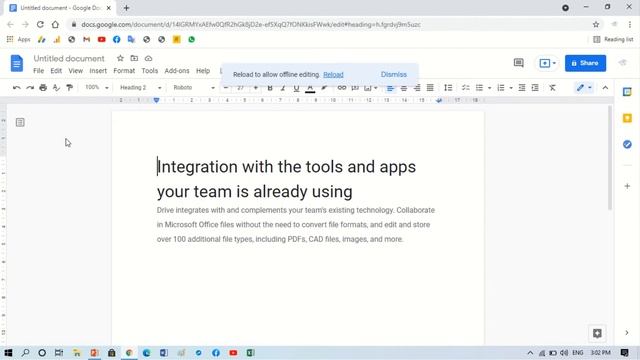Open the Roboto font dropdown
The width and height of the screenshot is (640, 360).
coord(193,88)
